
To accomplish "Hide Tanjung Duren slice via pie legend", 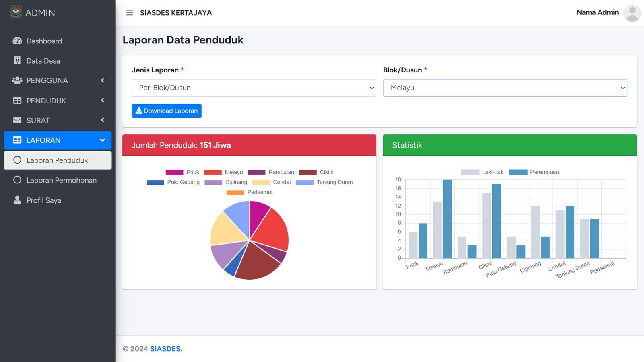I will point(324,182).
